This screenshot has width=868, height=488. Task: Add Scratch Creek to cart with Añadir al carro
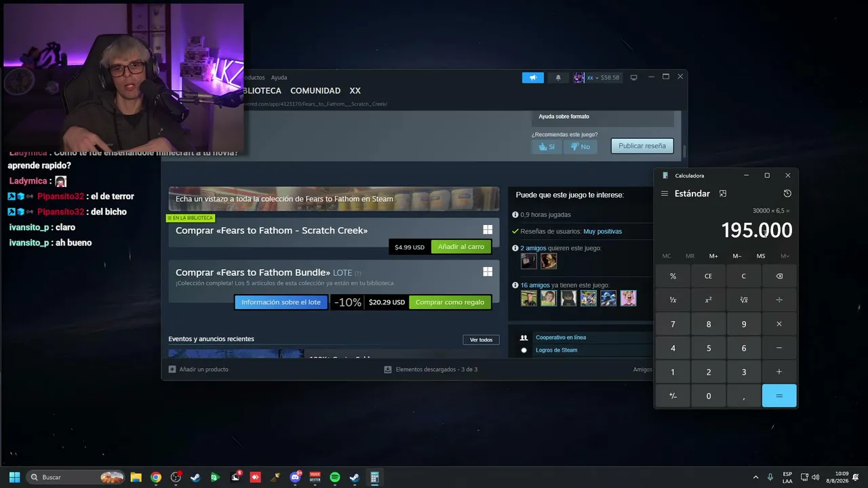click(461, 247)
